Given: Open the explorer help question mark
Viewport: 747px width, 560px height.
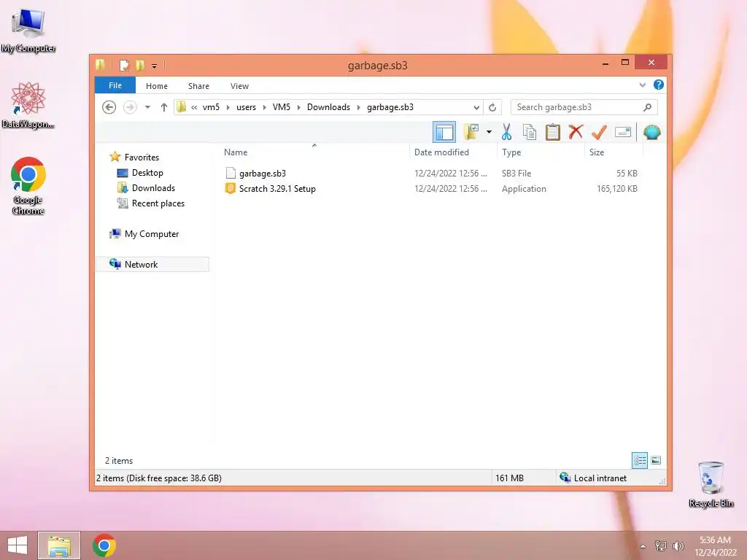Looking at the screenshot, I should 659,85.
